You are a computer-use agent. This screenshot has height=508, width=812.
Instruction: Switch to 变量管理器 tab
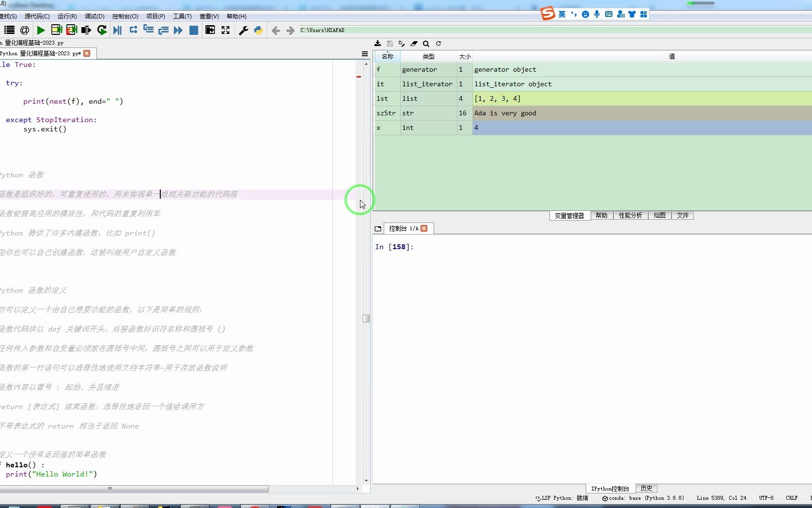point(569,216)
